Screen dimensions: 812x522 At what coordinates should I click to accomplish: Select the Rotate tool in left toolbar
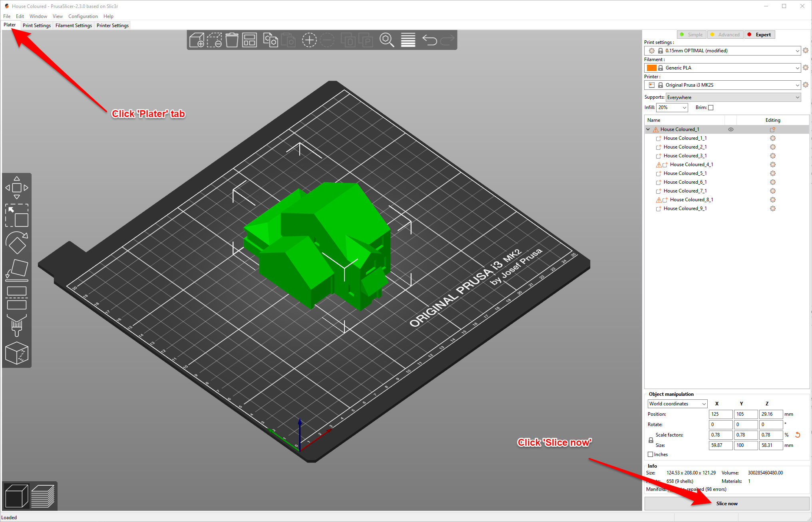(16, 242)
